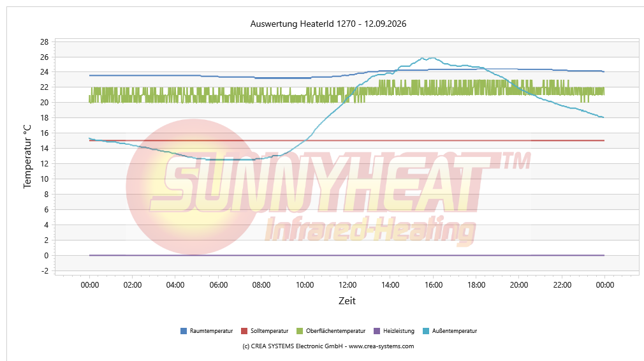Click the 22:00 time axis label
Viewport: 644px width, 361px height.
coord(562,285)
